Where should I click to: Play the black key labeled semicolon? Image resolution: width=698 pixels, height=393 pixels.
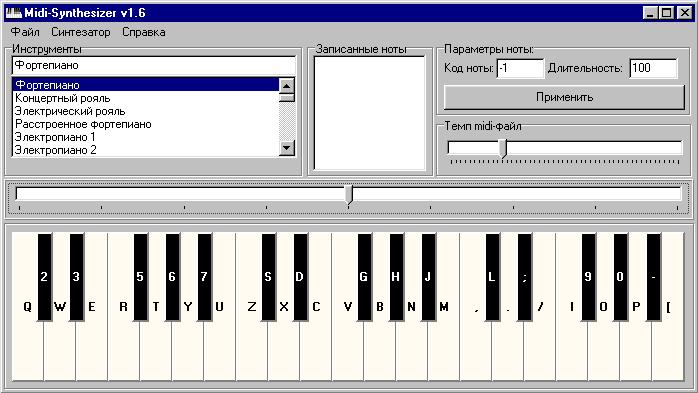(525, 276)
